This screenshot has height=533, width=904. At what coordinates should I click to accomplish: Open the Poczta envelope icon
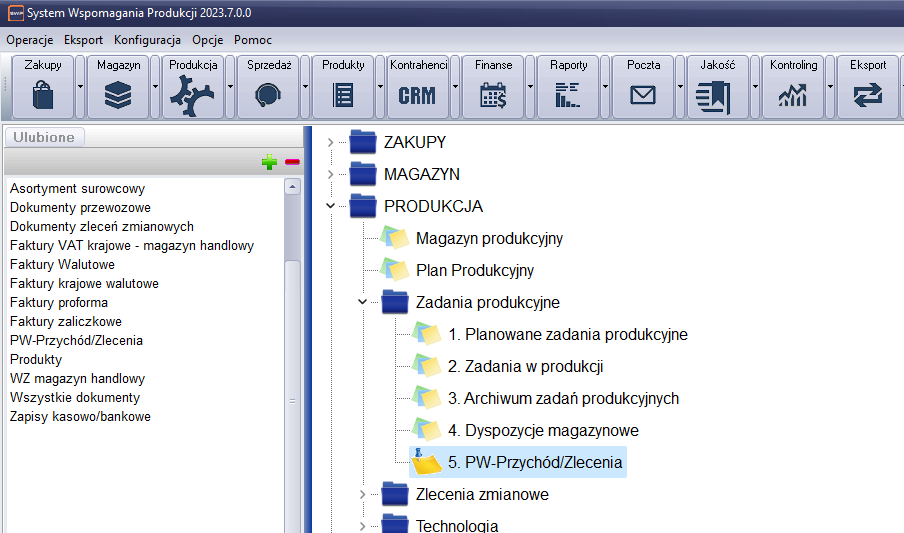pyautogui.click(x=643, y=95)
